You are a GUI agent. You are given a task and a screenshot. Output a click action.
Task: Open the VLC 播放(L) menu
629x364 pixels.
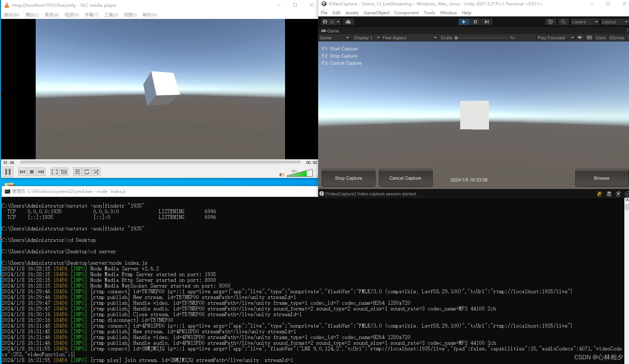pyautogui.click(x=32, y=15)
